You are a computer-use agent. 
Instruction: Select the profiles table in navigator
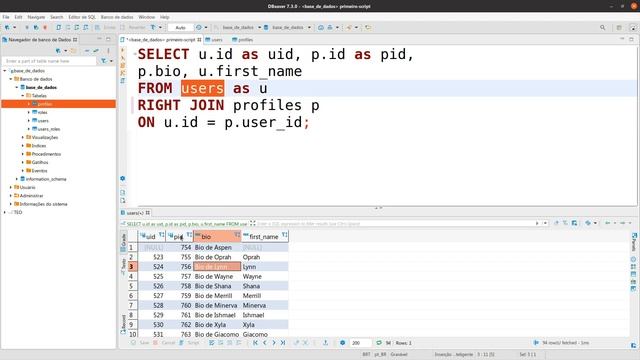45,104
